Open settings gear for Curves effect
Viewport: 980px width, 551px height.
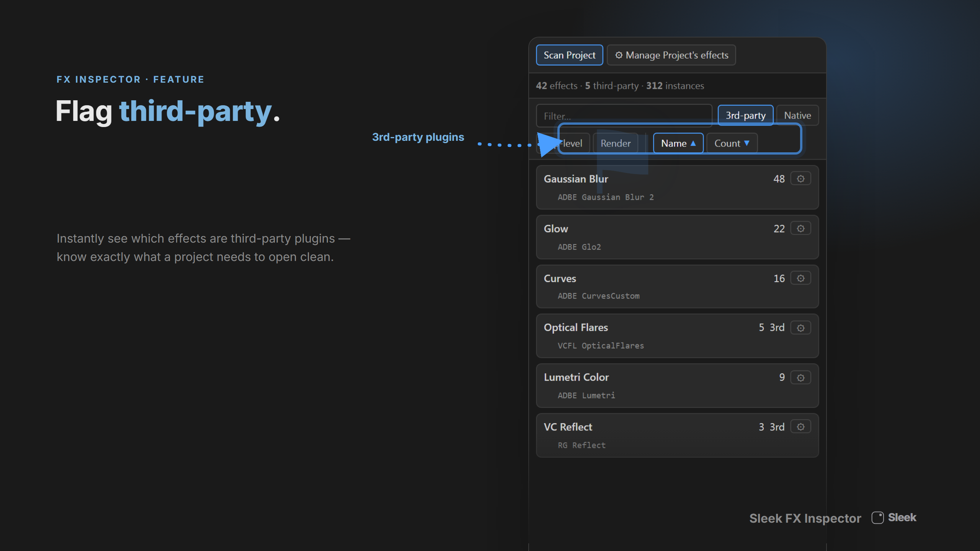[x=800, y=278]
